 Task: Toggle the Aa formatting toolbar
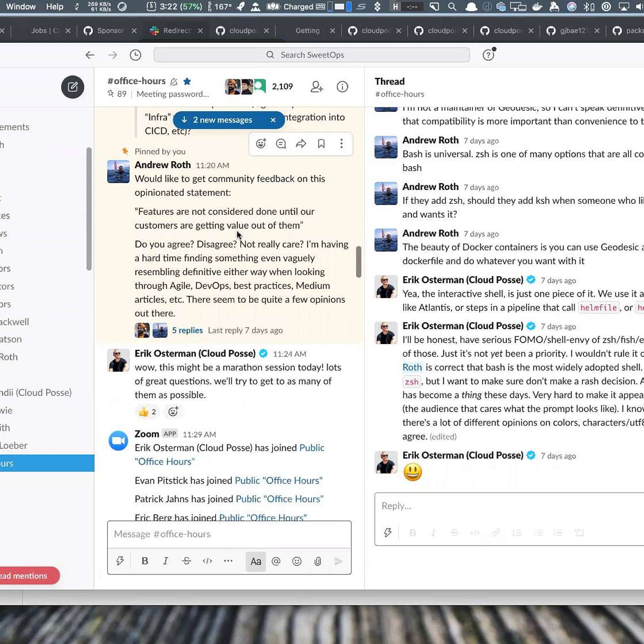[256, 561]
